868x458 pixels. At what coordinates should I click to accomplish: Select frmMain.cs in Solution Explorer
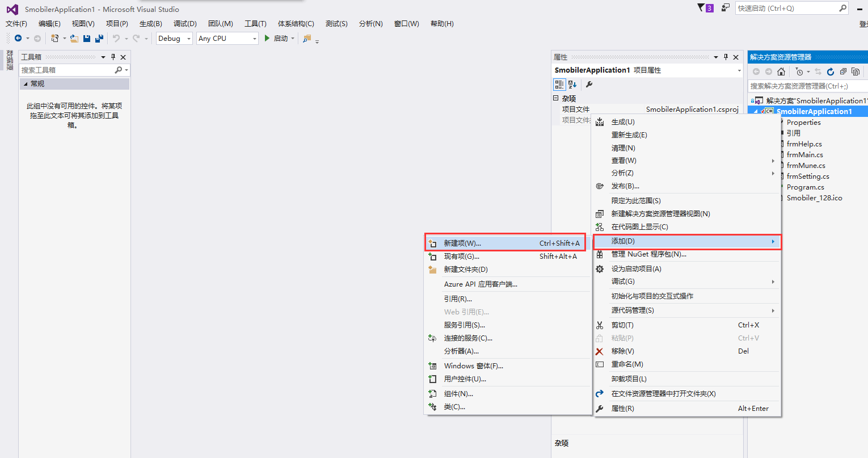click(804, 155)
